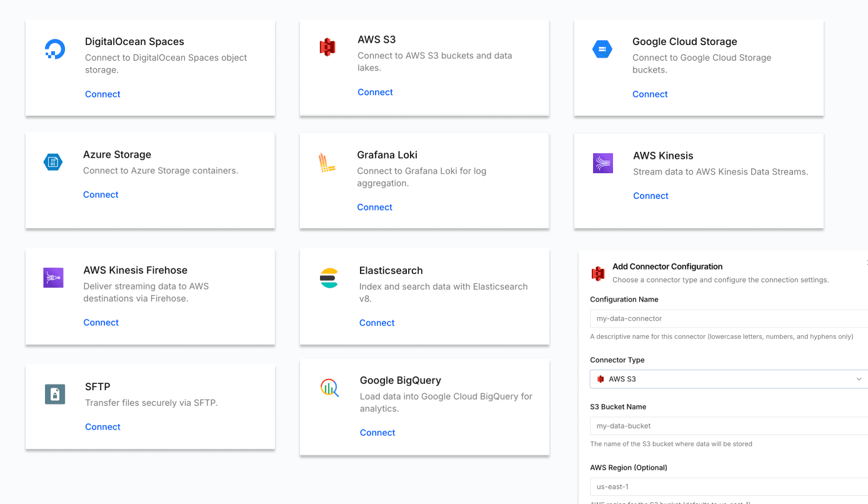This screenshot has height=504, width=868.
Task: Click the AWS Kinesis Firehose icon
Action: coord(53,278)
